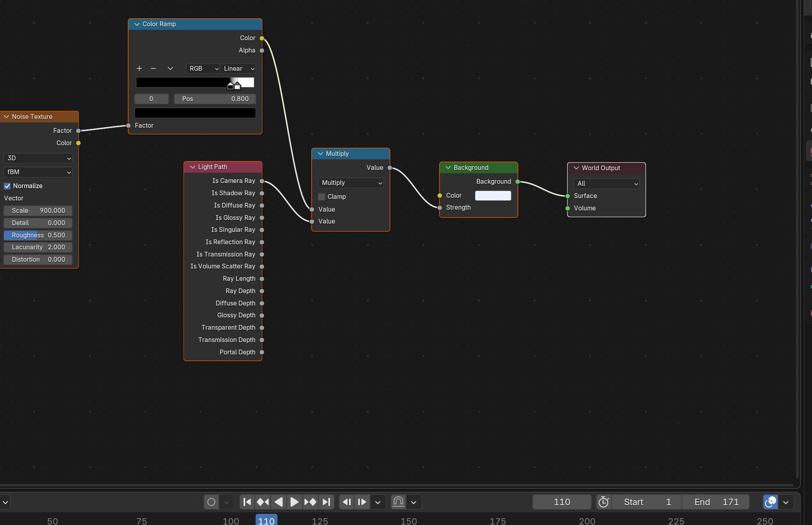Open Color Ramp tools chevron menu

click(170, 68)
